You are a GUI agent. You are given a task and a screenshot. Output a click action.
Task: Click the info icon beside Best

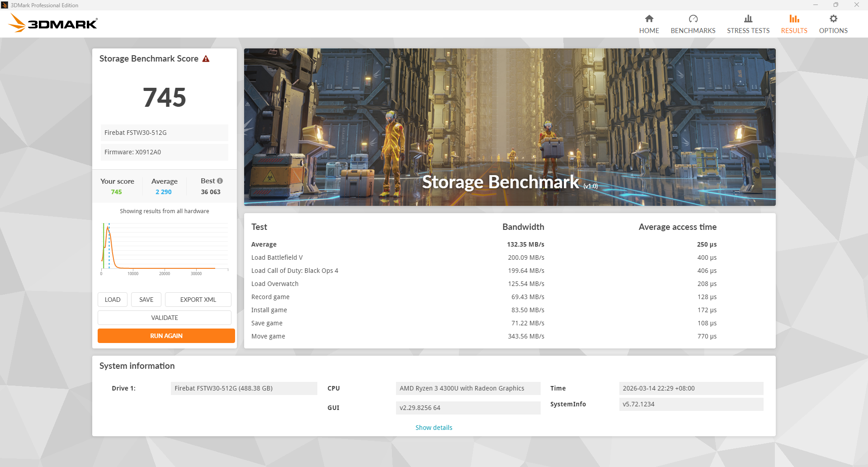220,181
